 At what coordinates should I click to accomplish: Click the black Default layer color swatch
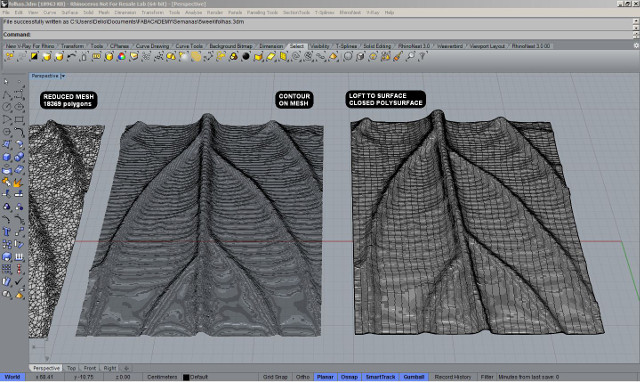[x=186, y=377]
